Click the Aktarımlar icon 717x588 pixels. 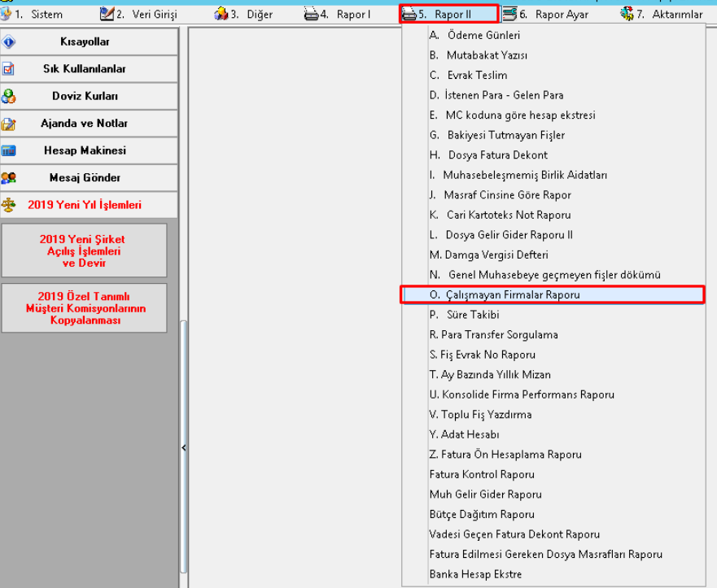pos(627,14)
